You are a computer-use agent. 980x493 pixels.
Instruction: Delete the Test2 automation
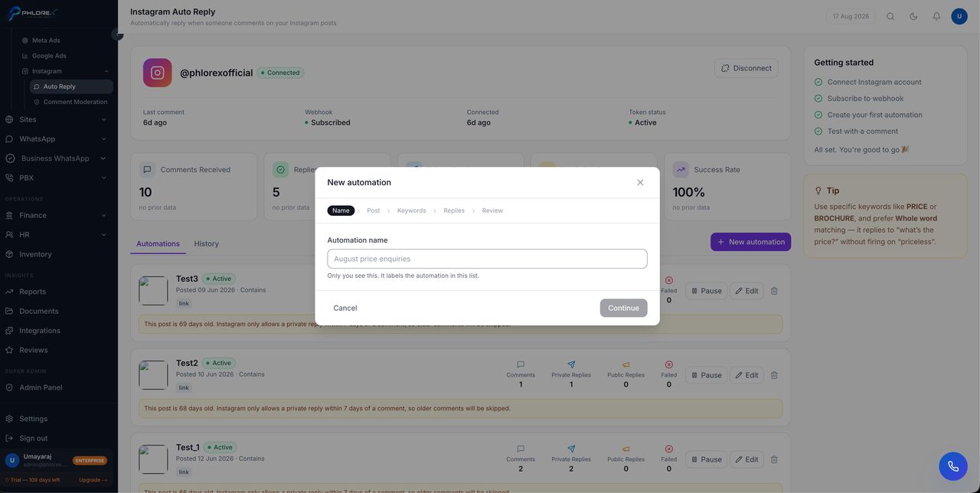tap(774, 375)
